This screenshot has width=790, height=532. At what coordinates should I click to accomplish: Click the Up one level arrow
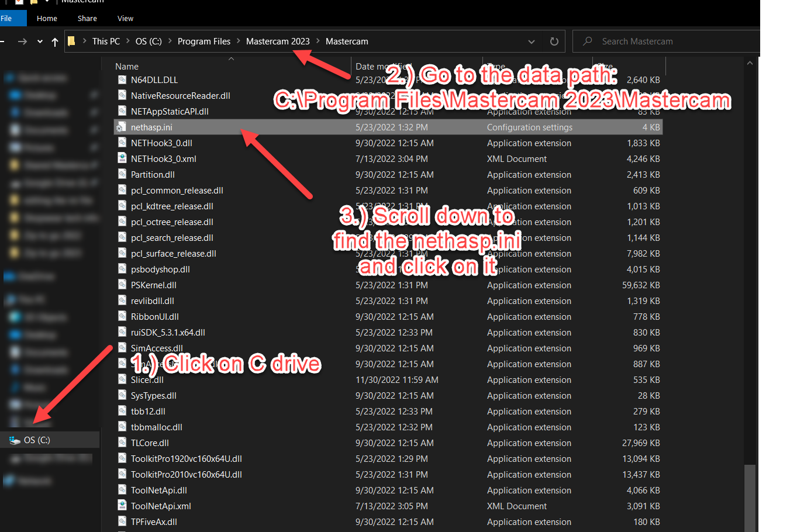click(x=55, y=42)
